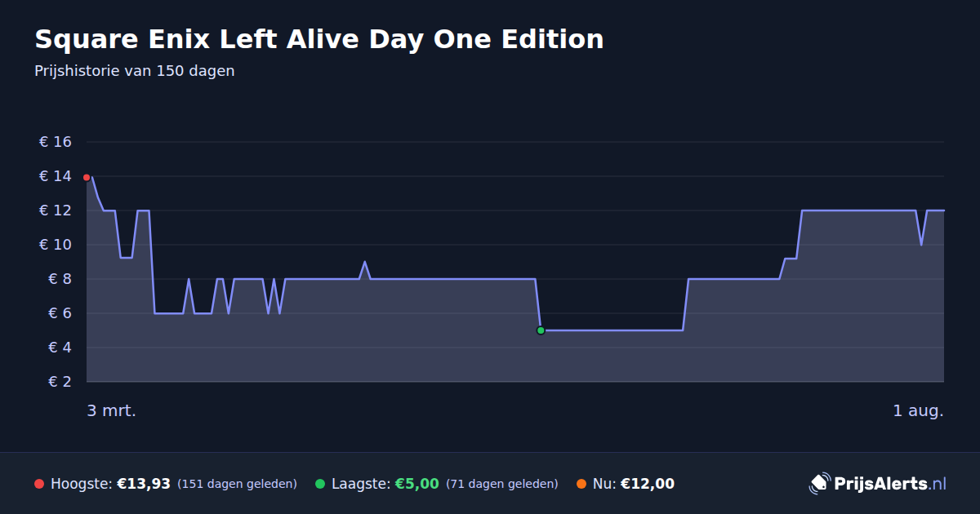This screenshot has height=514, width=980.
Task: Click the € 16 y-axis label
Action: (56, 142)
